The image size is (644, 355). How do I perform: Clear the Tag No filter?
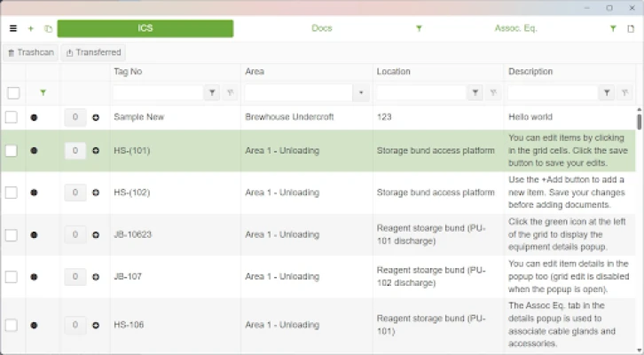coord(230,92)
